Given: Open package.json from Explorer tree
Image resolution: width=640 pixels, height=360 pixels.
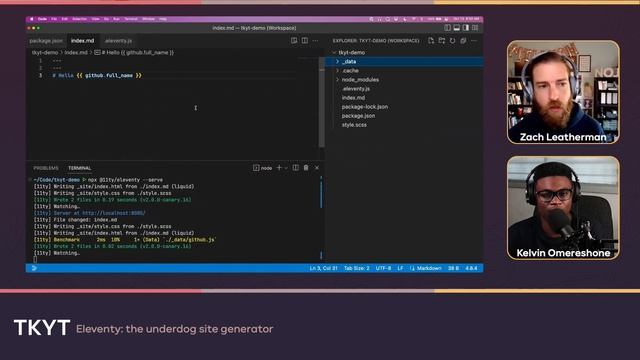Looking at the screenshot, I should pyautogui.click(x=358, y=116).
